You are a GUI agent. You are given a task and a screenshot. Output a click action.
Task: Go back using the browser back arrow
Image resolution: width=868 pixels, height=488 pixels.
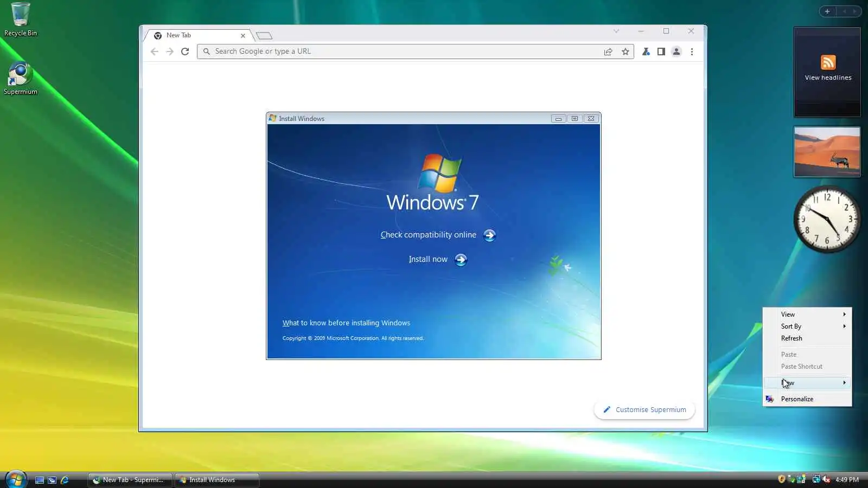coord(155,52)
